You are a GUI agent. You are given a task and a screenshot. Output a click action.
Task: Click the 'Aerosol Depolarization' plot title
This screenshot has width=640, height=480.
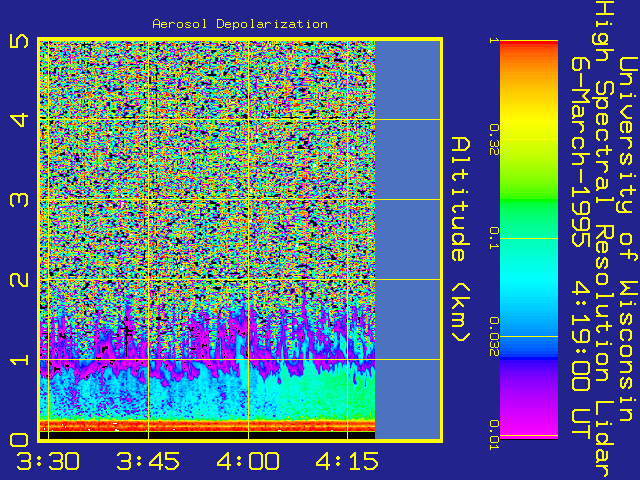[x=240, y=24]
